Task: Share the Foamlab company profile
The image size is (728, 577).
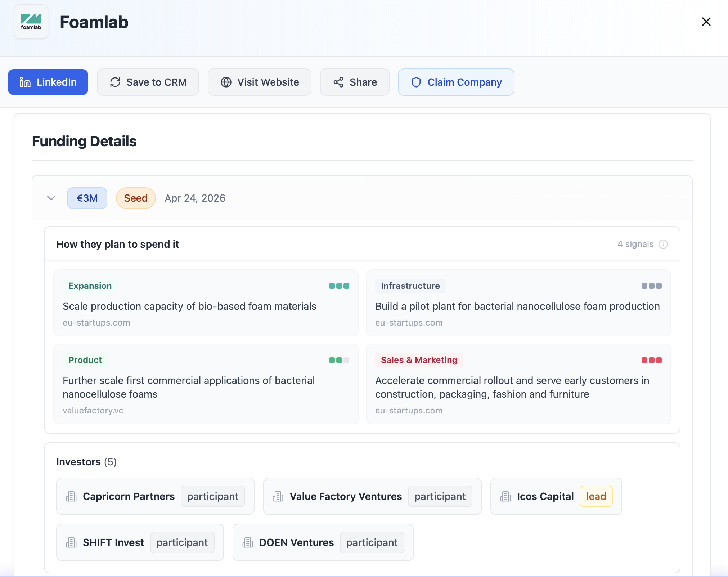Action: [x=355, y=82]
